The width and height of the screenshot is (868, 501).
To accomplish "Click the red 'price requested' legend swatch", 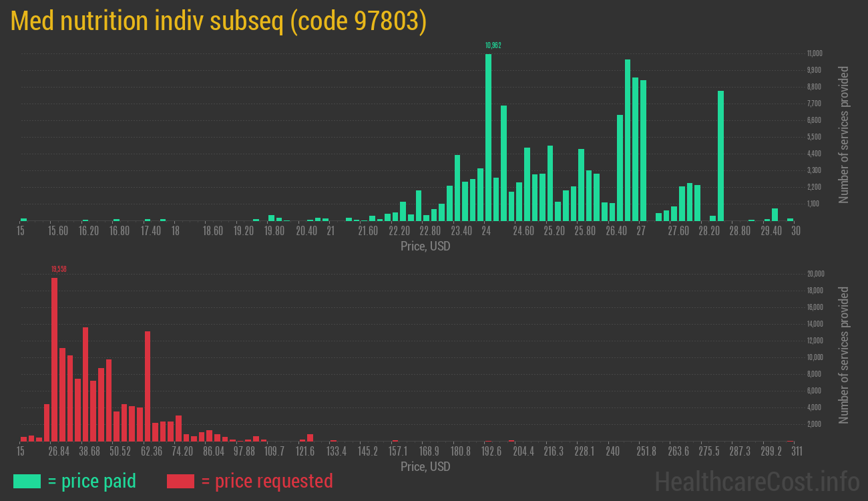I will point(180,481).
